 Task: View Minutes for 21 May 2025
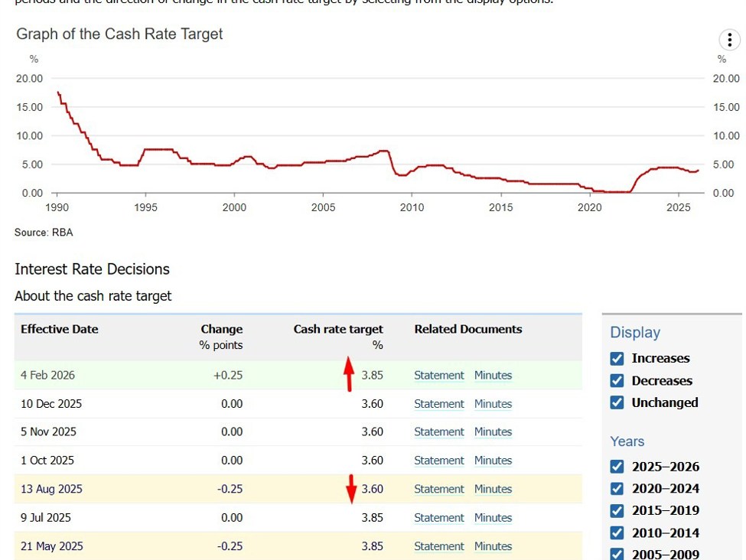click(x=493, y=546)
